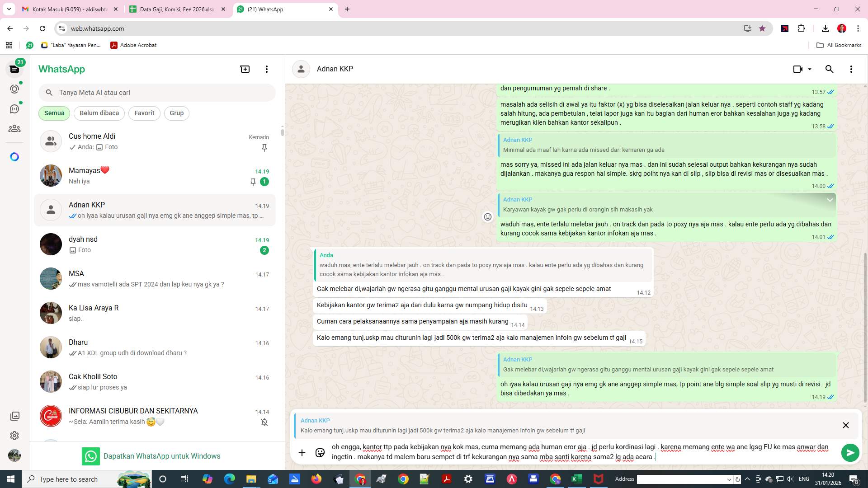Start a chat with Meta AI
Screen dimensions: 868x488
click(x=15, y=156)
